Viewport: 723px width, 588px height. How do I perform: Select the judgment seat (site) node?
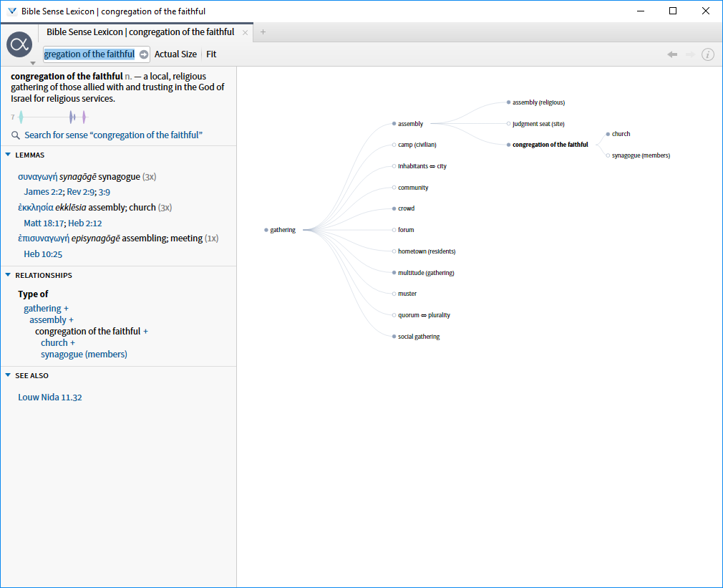(x=535, y=124)
